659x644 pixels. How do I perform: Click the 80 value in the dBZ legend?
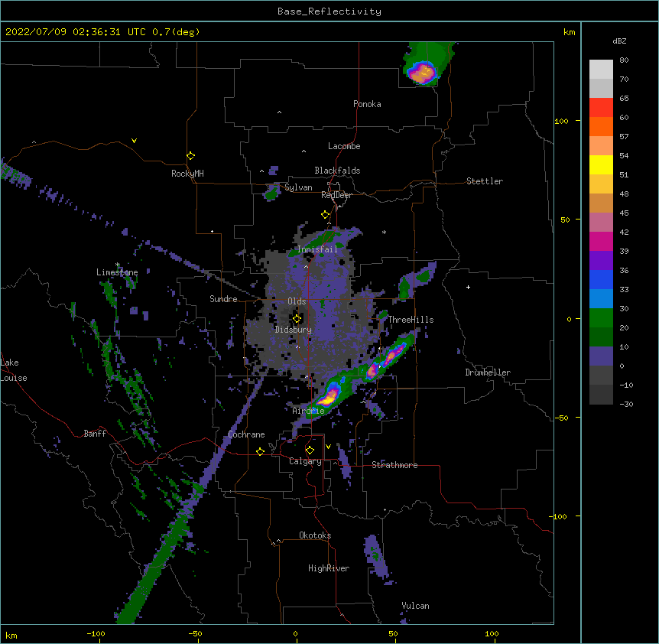click(x=624, y=60)
